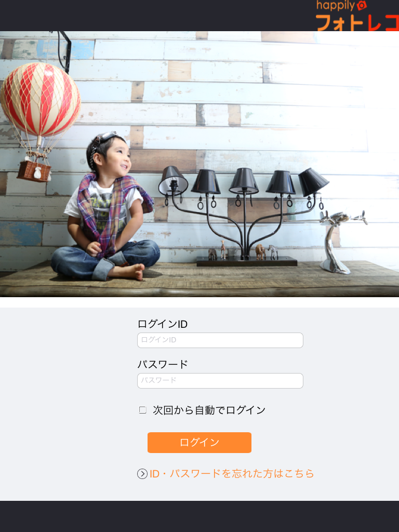Focus the ログインID input field
Viewport: 399px width, 532px height.
220,340
